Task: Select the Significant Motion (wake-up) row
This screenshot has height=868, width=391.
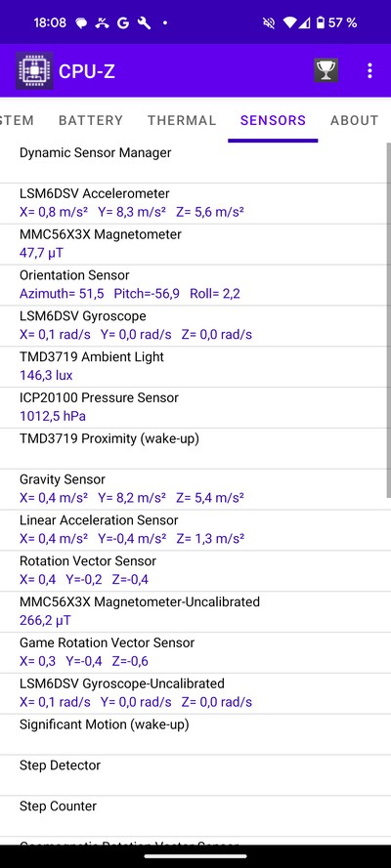Action: tap(193, 734)
